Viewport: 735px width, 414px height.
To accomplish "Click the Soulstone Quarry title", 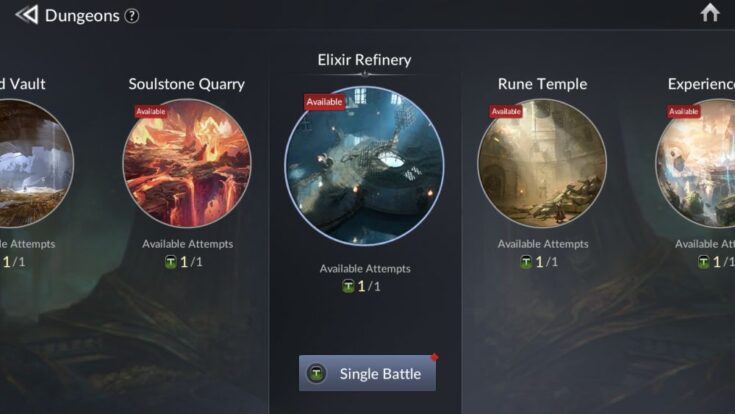I will (x=187, y=84).
